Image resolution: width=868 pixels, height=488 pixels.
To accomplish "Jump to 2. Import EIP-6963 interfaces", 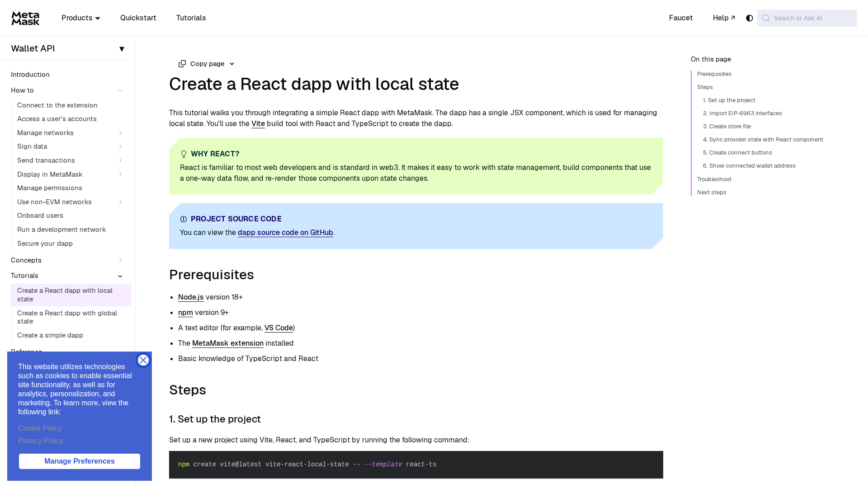I will point(742,113).
